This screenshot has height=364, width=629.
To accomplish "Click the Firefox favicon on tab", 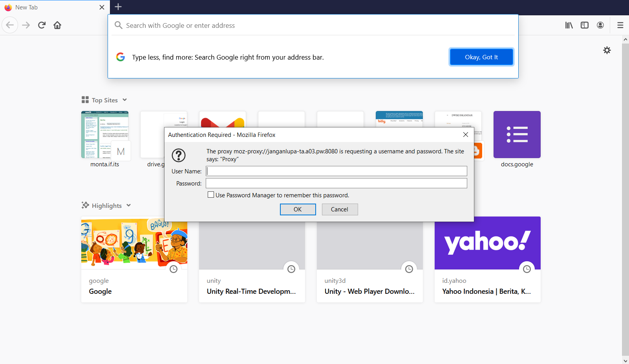I will (x=8, y=7).
